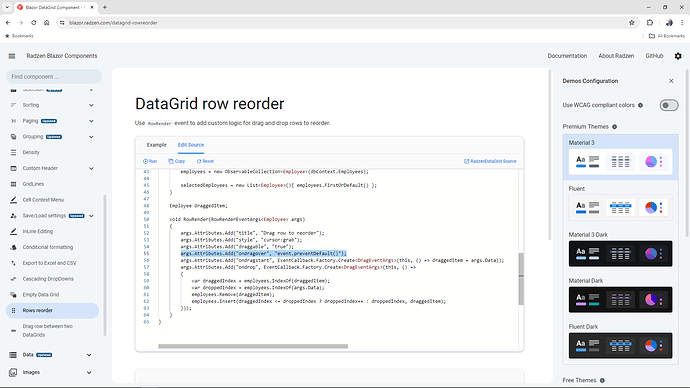
Task: Click the settings gear icon in header
Action: [678, 56]
